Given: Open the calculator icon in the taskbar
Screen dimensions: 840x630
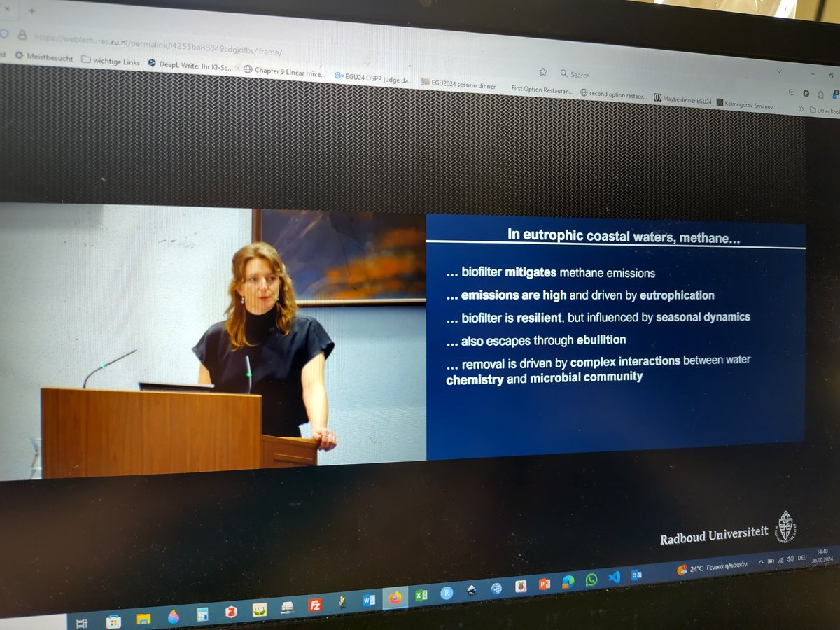Looking at the screenshot, I should coord(203,615).
